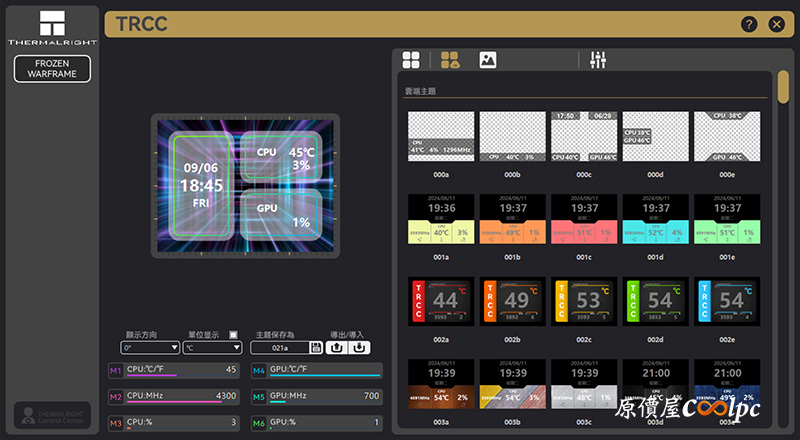
Task: Select blue TRCC theme 002e
Action: [727, 301]
